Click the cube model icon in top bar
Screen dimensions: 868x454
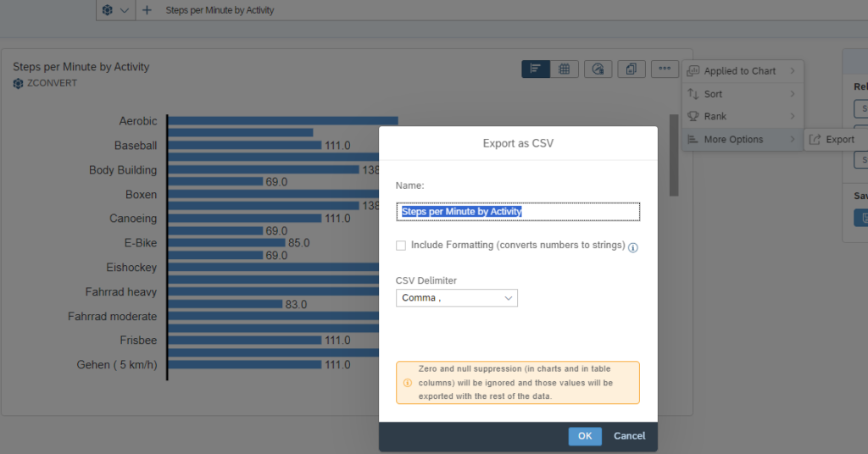coord(107,10)
